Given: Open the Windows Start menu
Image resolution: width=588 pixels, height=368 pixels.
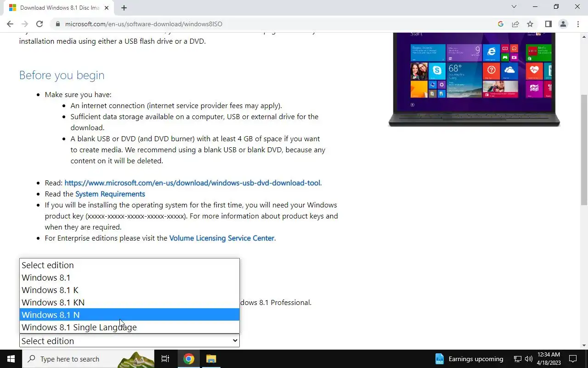Looking at the screenshot, I should pyautogui.click(x=11, y=359).
